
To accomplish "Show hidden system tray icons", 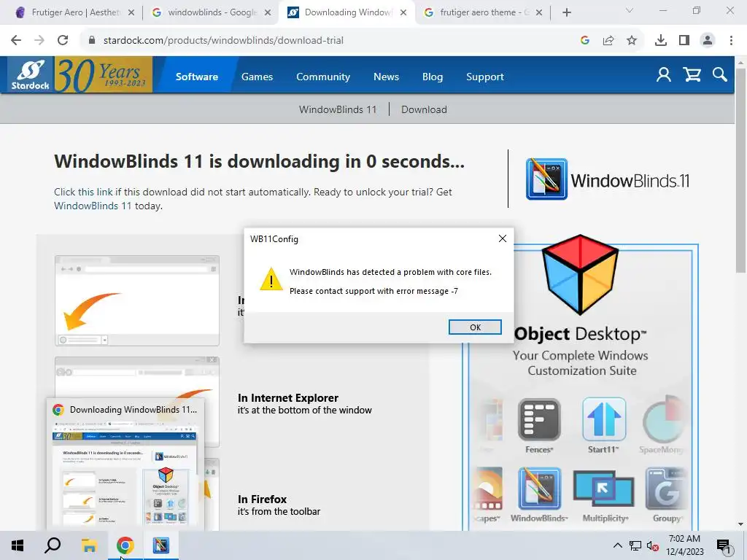I will tap(617, 545).
